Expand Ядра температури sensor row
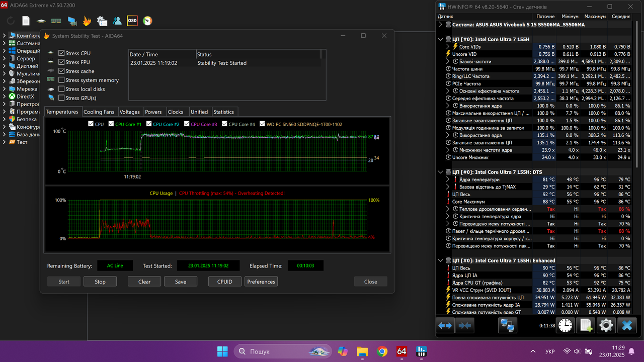This screenshot has height=362, width=644. [448, 179]
